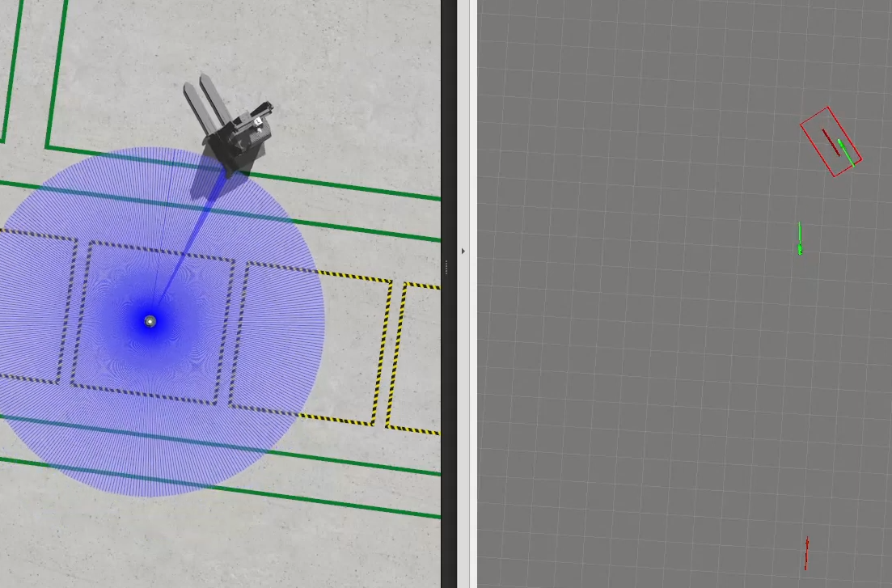Expand the collapsed side panel arrow

463,251
